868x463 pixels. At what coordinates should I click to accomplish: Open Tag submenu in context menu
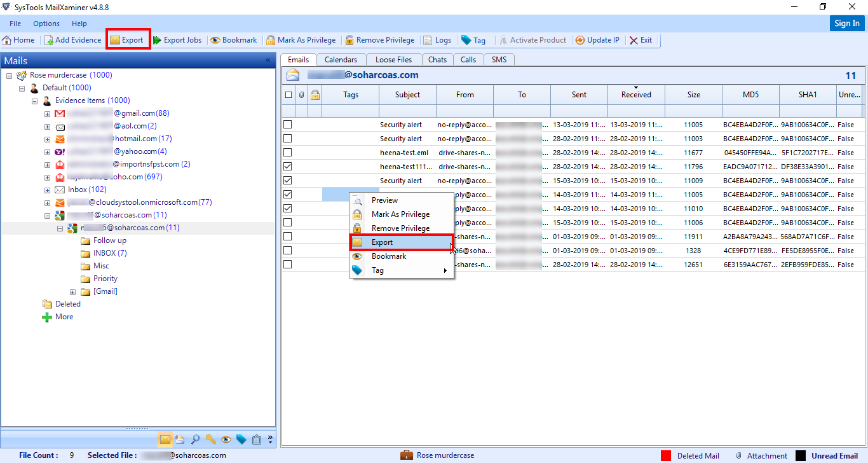click(401, 270)
